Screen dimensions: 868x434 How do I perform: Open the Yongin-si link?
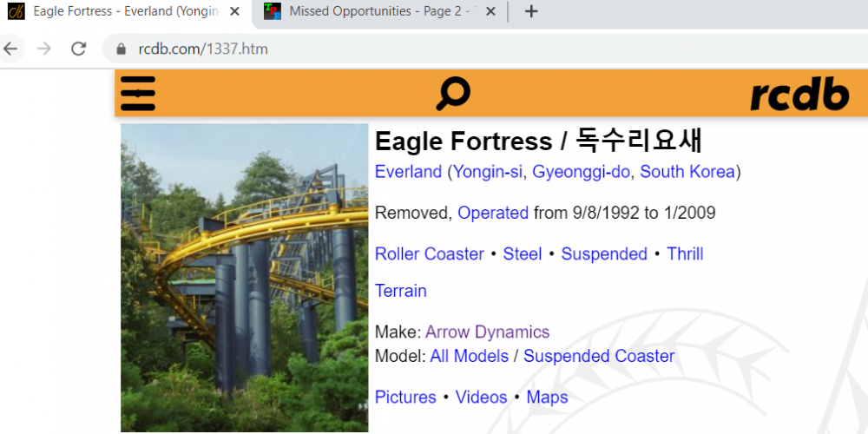pyautogui.click(x=487, y=172)
